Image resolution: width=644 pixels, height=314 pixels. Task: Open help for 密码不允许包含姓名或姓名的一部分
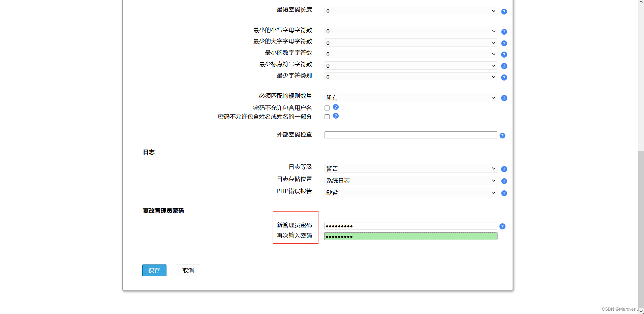[x=336, y=116]
